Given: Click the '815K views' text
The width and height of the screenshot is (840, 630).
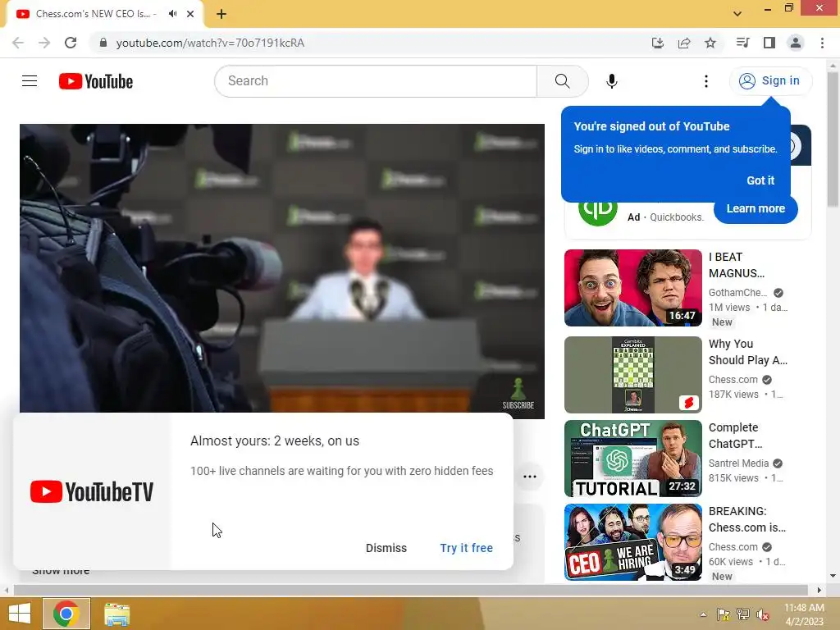Looking at the screenshot, I should (733, 478).
